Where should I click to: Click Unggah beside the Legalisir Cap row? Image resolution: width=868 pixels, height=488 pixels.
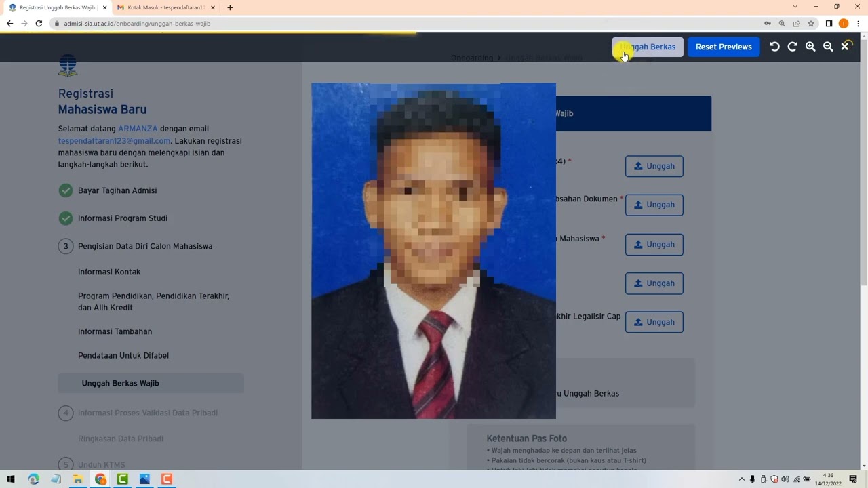click(654, 322)
